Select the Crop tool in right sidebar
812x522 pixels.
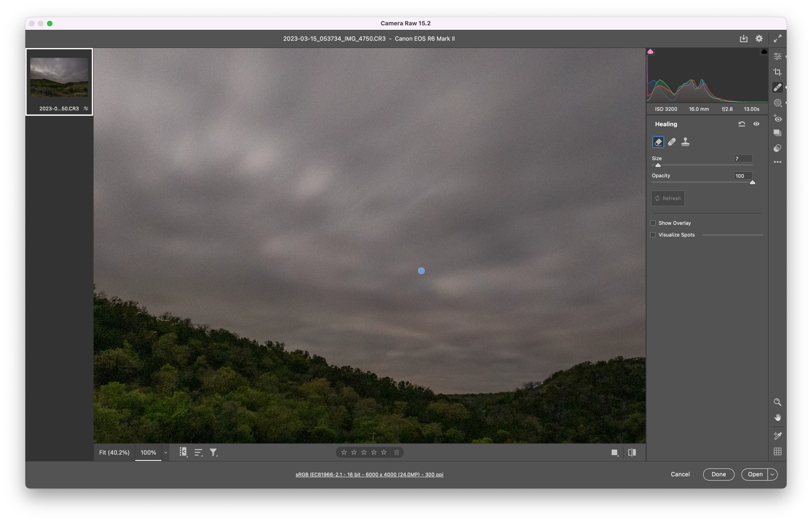click(x=777, y=72)
